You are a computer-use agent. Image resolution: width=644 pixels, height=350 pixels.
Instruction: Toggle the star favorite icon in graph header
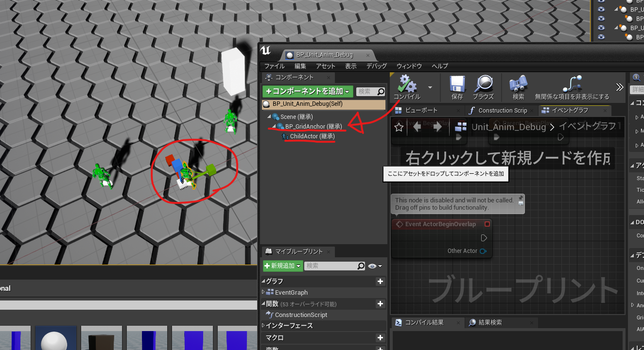[x=399, y=127]
